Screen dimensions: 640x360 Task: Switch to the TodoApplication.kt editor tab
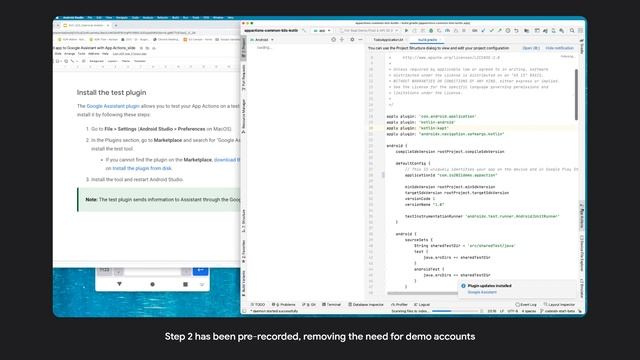[388, 40]
